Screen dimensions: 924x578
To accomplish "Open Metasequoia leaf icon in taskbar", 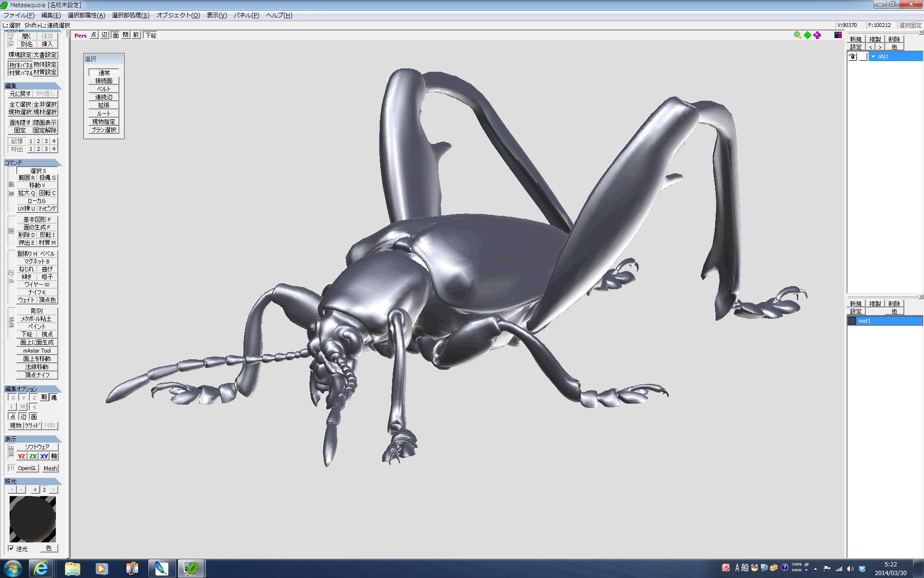I will 191,568.
